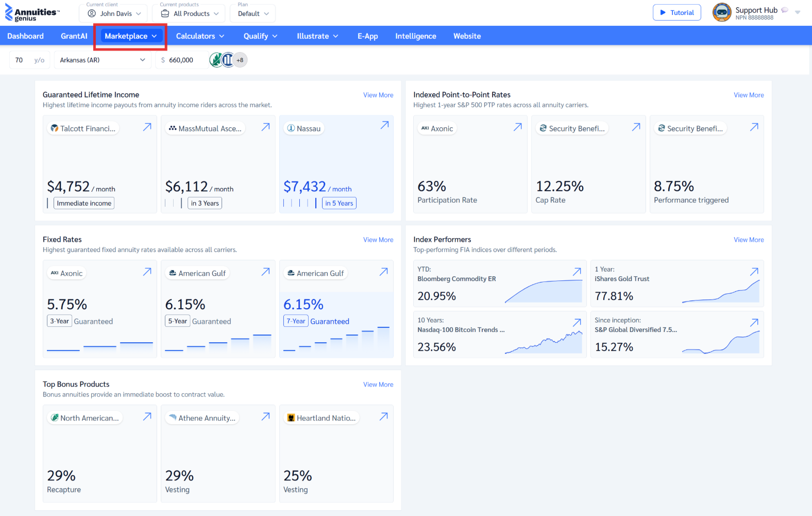Open the John Davis client dropdown
812x516 pixels.
(x=113, y=13)
